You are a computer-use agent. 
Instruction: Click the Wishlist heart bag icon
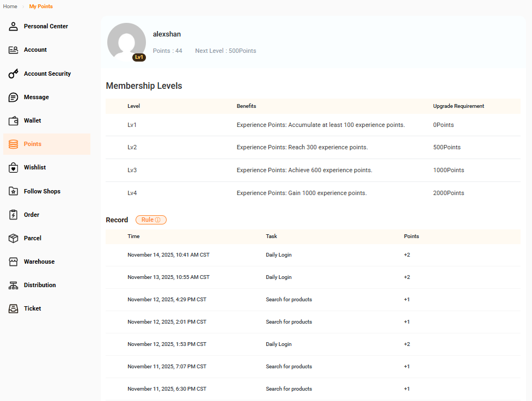pos(14,168)
